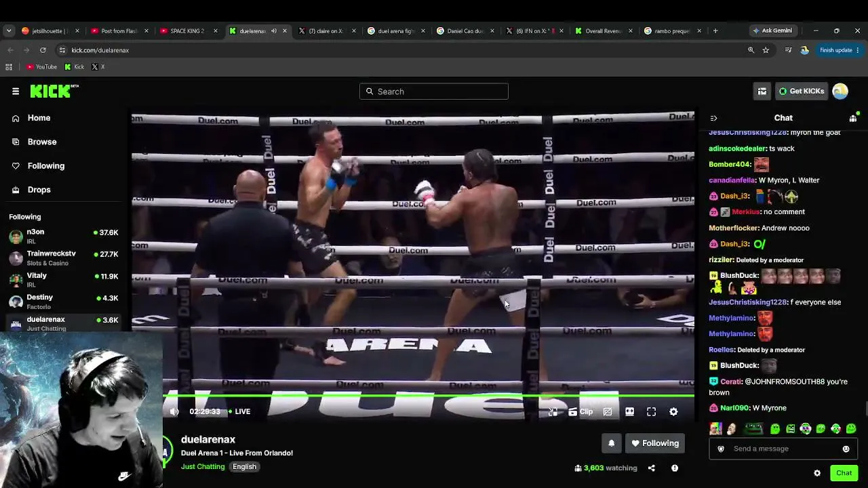Switch to the Post from Flash tab

119,30
